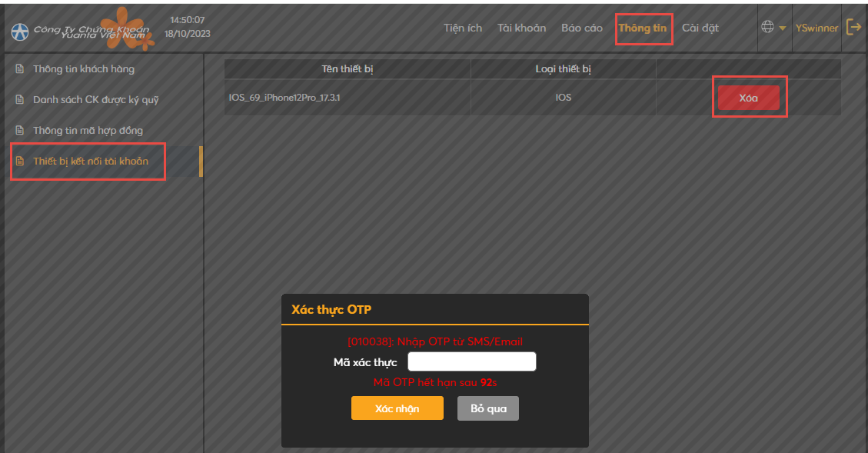The width and height of the screenshot is (868, 453).
Task: Click the time 14:50:07 display
Action: coord(187,20)
